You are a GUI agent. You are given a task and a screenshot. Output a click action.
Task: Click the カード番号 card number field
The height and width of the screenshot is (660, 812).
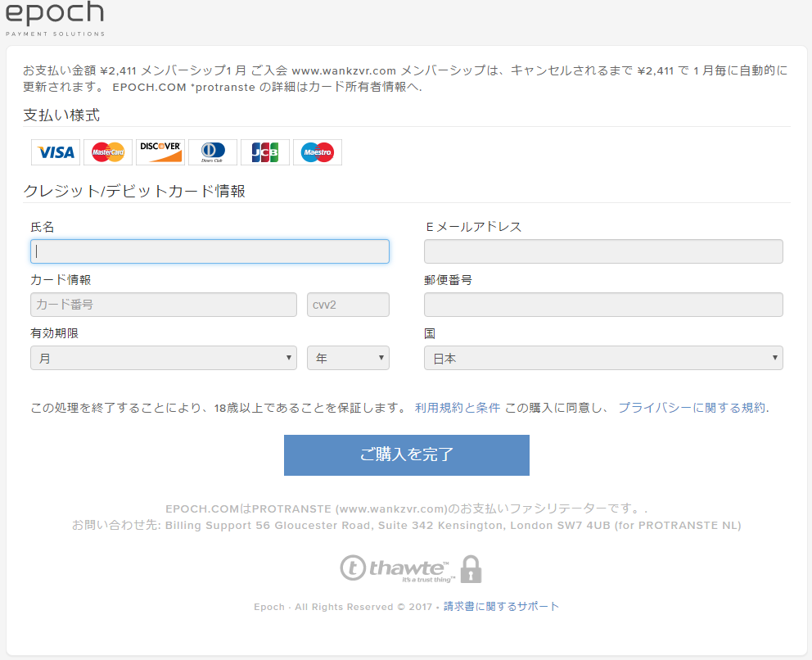point(164,305)
